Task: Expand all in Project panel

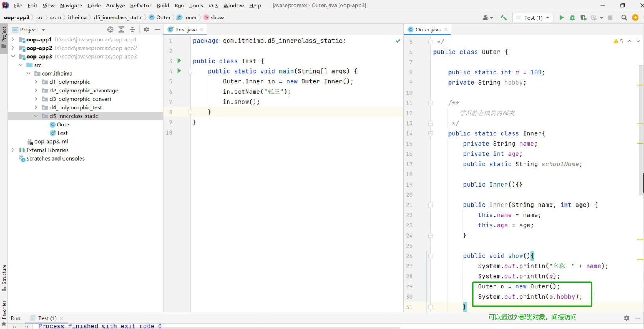Action: click(x=121, y=30)
